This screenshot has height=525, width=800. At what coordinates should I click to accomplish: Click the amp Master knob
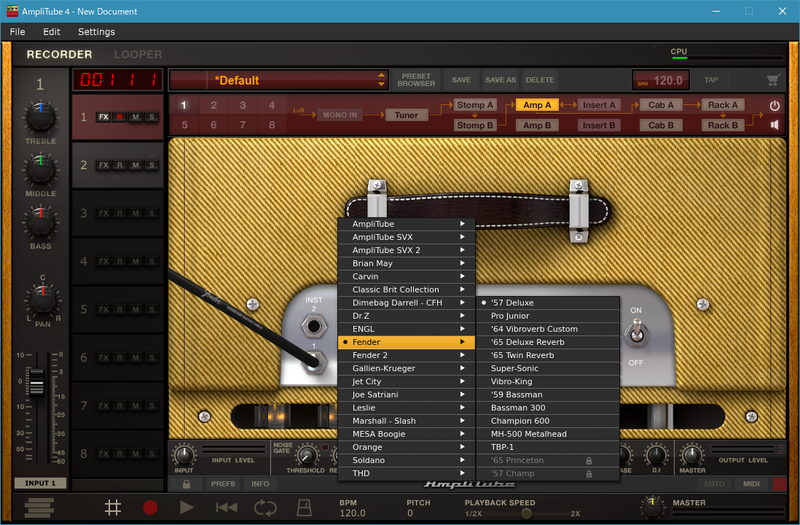(x=692, y=455)
